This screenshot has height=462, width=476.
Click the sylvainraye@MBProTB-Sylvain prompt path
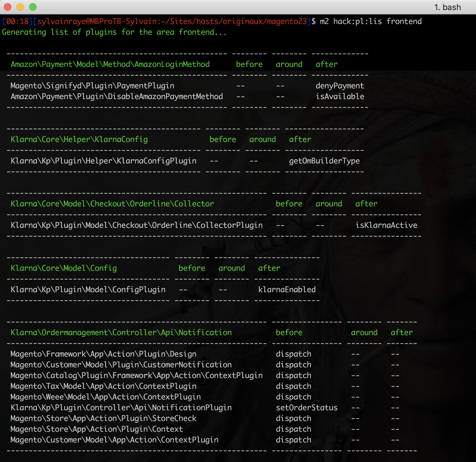point(172,21)
